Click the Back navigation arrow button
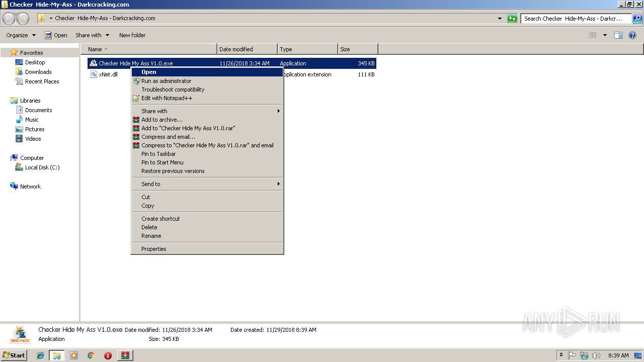The image size is (644, 362). [x=9, y=19]
